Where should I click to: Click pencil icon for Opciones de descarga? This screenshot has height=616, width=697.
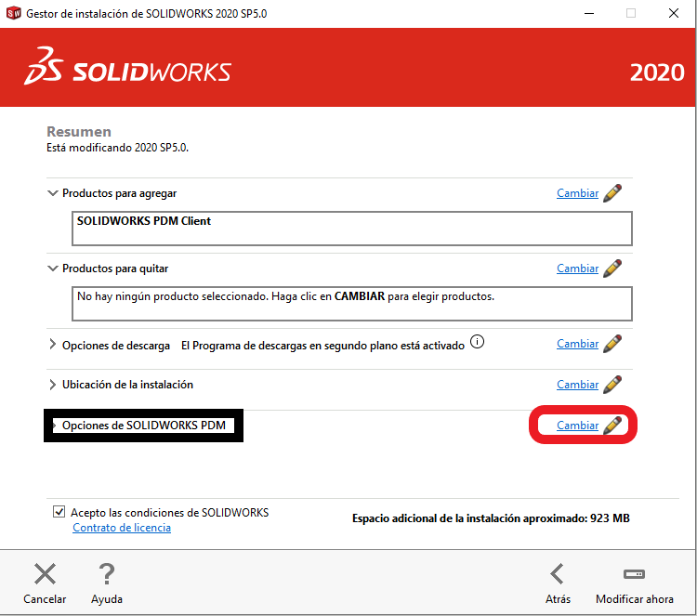[x=612, y=344]
